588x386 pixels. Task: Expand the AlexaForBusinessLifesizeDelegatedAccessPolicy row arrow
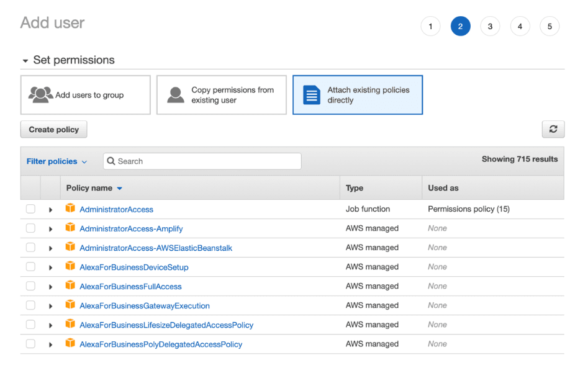[51, 326]
